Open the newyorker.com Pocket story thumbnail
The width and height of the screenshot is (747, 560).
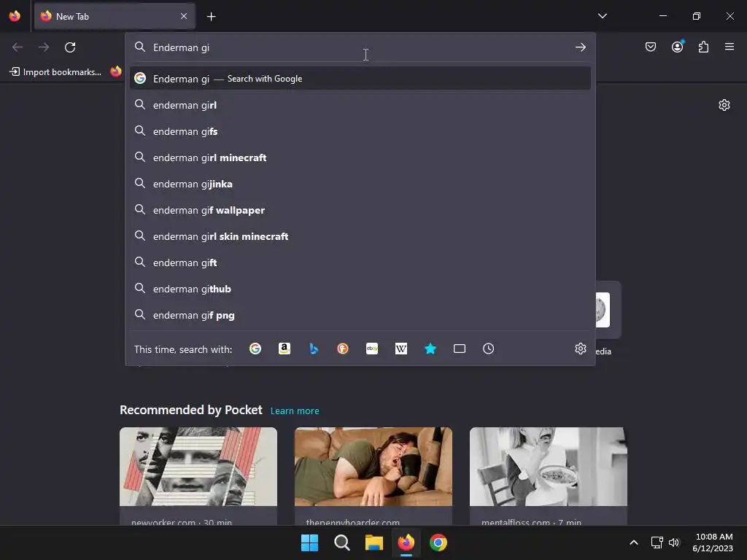198,467
